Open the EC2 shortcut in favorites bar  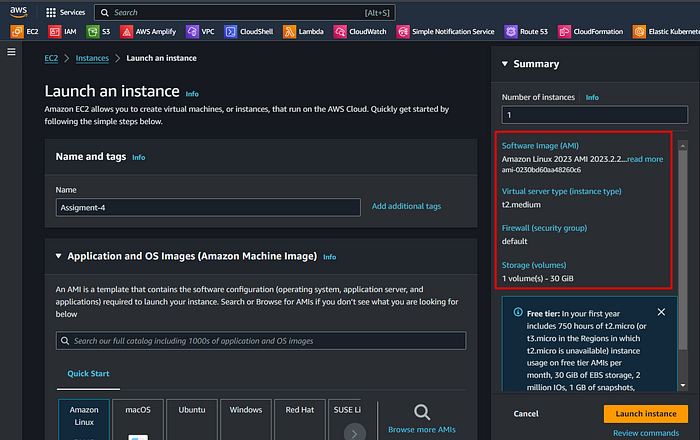25,32
